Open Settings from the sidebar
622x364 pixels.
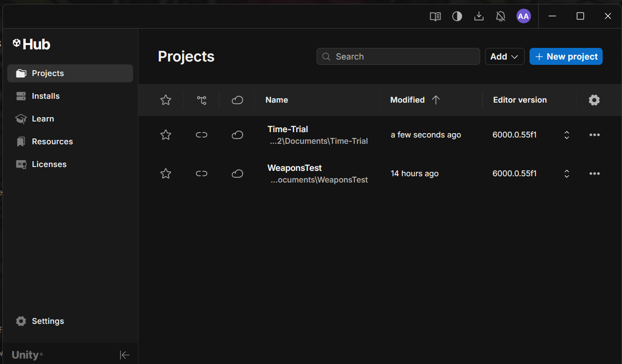tap(47, 321)
